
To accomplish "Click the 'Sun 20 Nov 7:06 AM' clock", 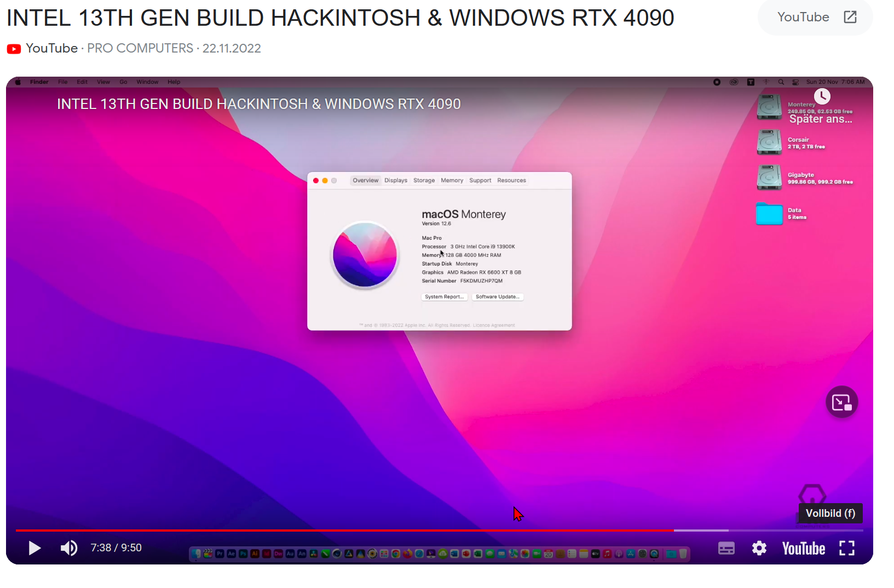I will [x=835, y=82].
